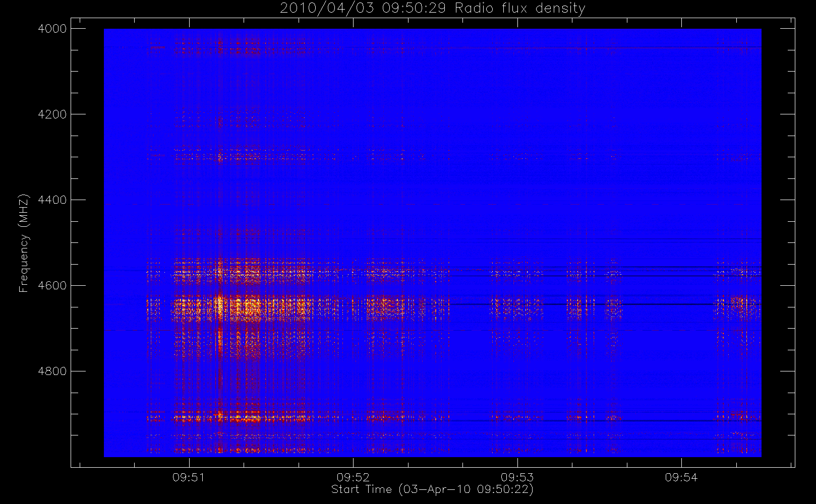The height and width of the screenshot is (504, 816).
Task: Click the "Frequency (MHZ)" axis label
Action: [x=24, y=243]
